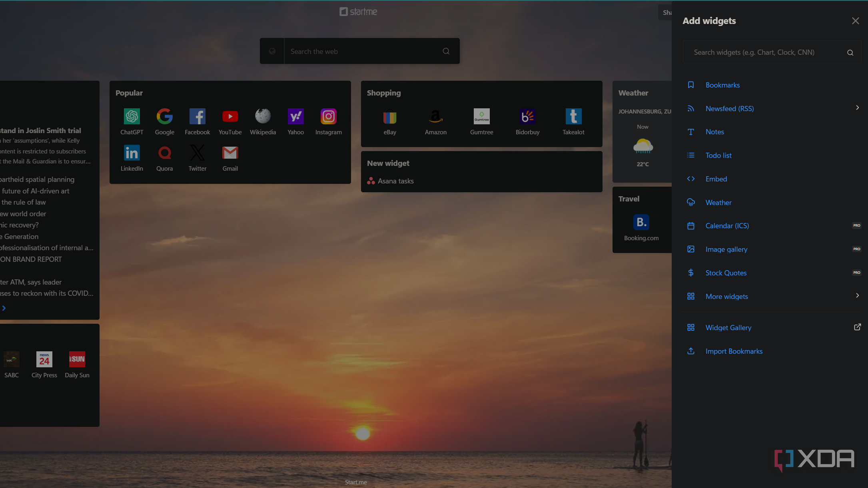Open the Wikipedia globe bookmark

pos(263,116)
